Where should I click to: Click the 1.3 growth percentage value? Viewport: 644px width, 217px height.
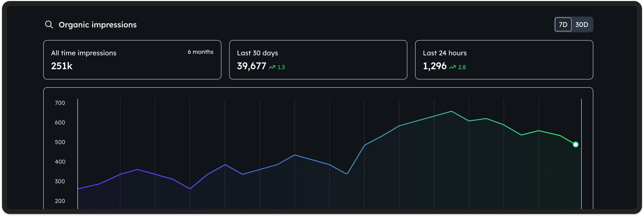(281, 67)
